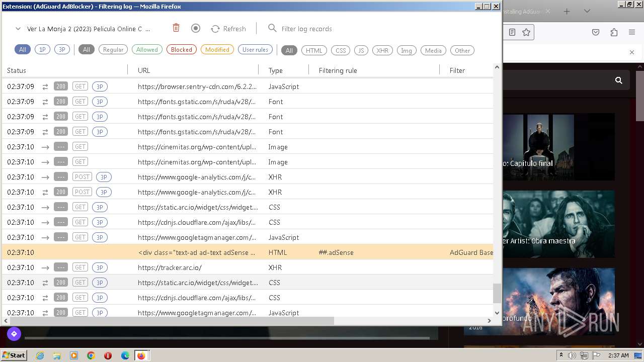Screen dimensions: 644x362
Task: Open the Artist: Obra maestra movie thumbnail
Action: (x=559, y=224)
